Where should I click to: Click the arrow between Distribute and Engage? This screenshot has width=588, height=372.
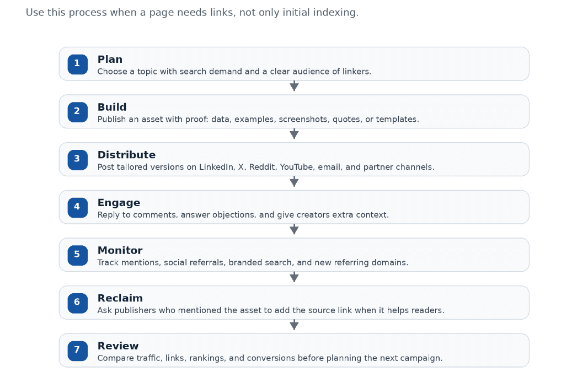pos(295,181)
